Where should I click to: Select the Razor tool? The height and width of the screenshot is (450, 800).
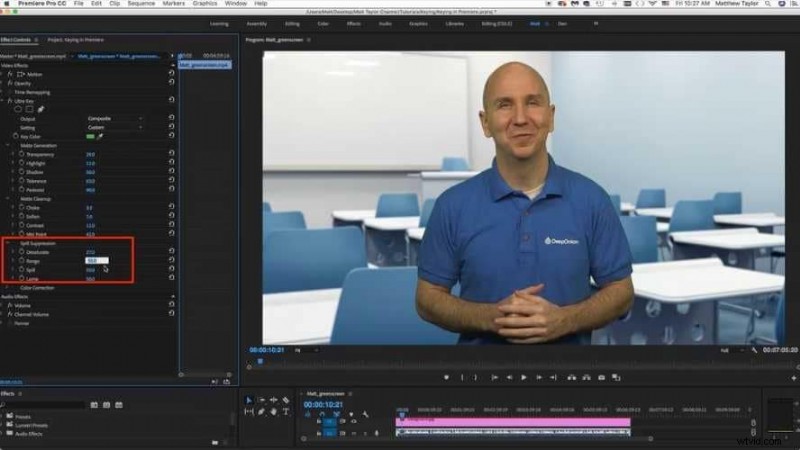pyautogui.click(x=286, y=401)
